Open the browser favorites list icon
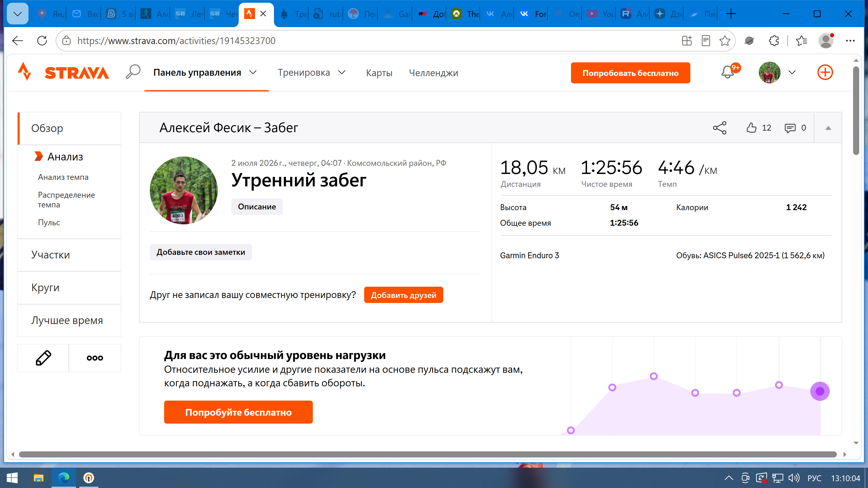 coord(801,41)
